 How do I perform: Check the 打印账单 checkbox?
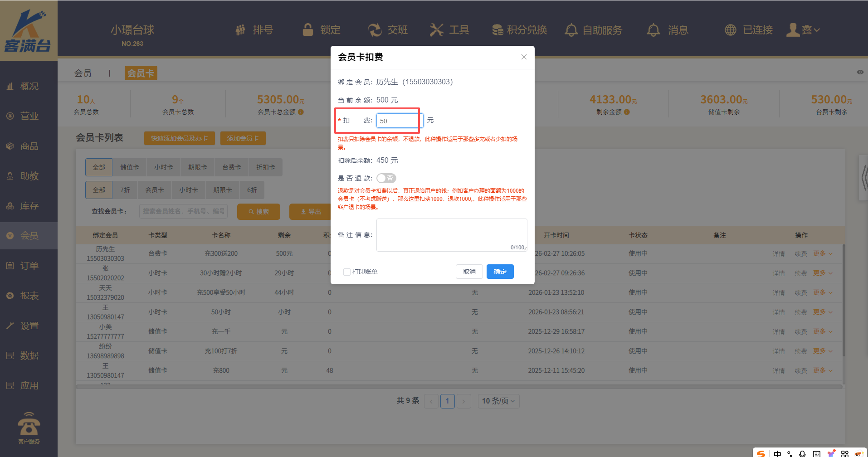click(347, 272)
